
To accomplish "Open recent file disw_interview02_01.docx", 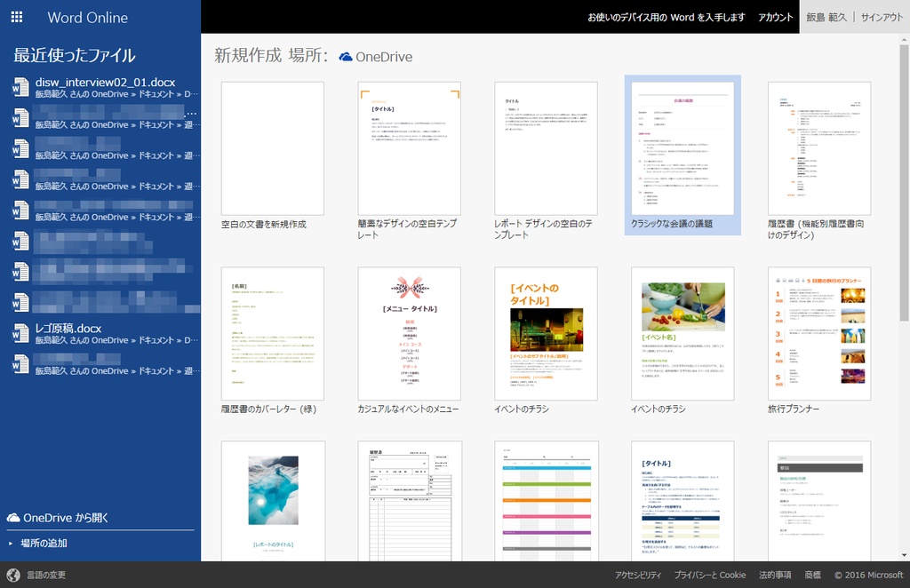I will pos(105,88).
